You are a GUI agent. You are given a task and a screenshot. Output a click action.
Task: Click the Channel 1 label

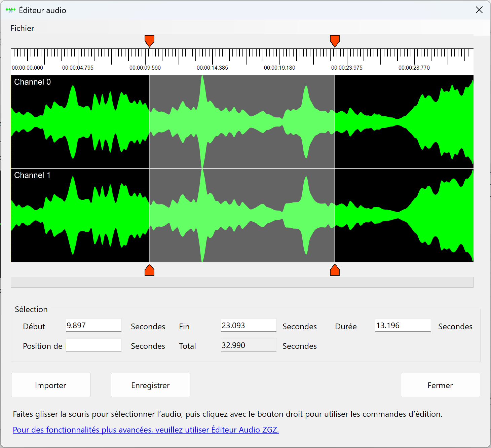point(33,175)
